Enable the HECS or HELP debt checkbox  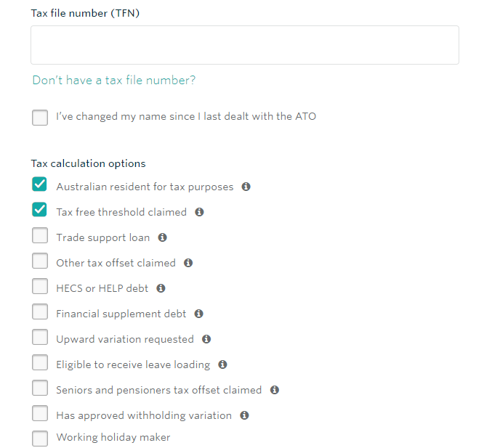coord(40,286)
